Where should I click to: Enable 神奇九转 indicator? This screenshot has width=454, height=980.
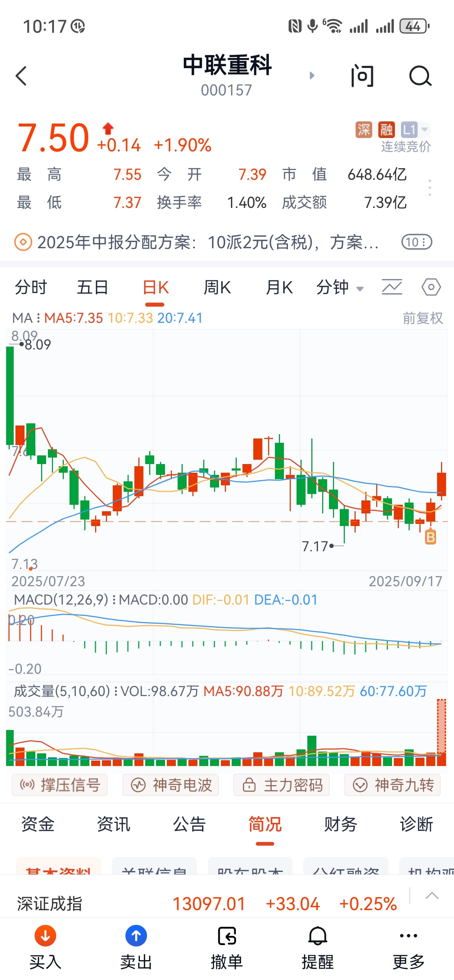(x=392, y=785)
